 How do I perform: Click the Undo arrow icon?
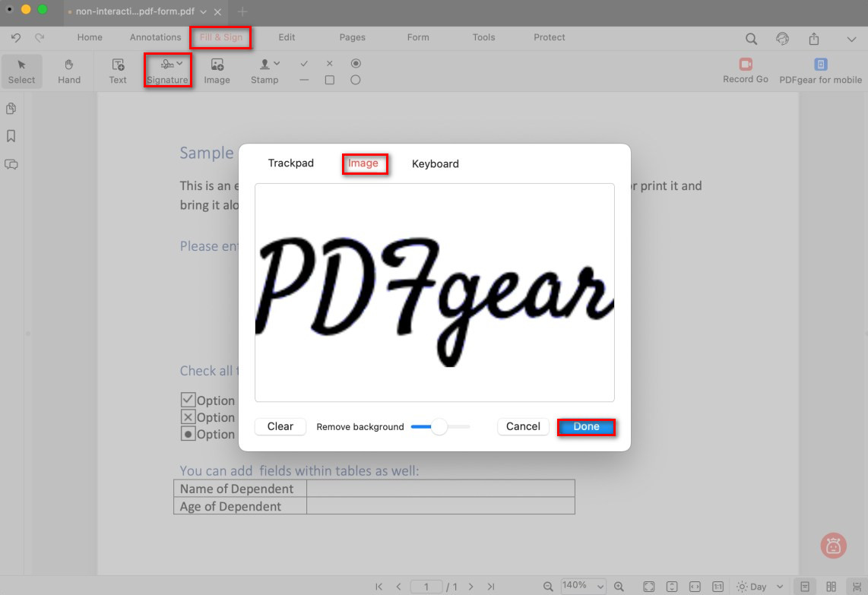pos(16,38)
